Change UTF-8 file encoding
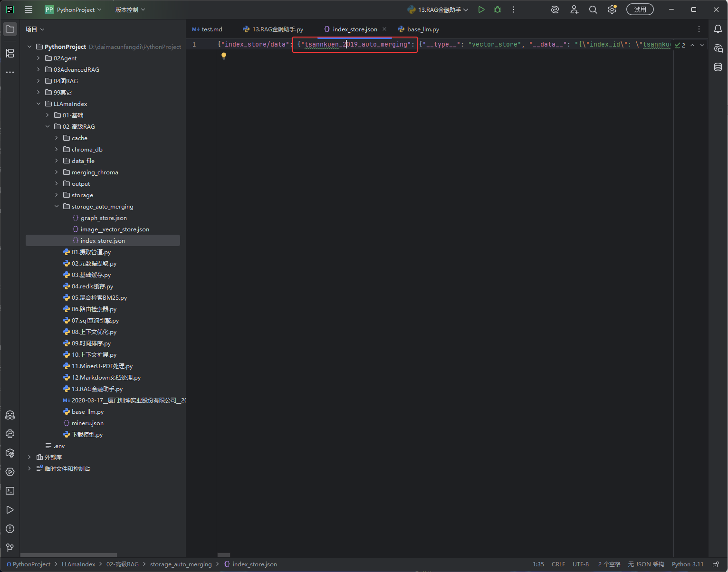 (581, 564)
